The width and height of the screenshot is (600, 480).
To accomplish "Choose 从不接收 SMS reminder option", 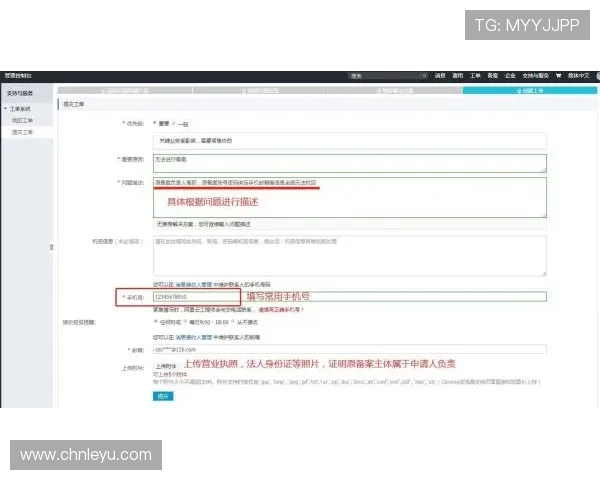I will tap(233, 322).
